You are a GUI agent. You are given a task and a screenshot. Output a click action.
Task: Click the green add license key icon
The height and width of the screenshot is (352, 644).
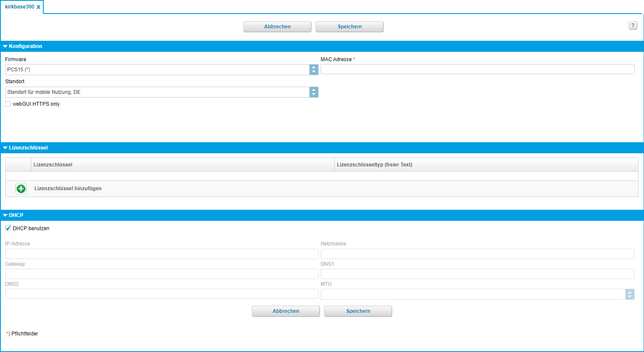click(21, 189)
